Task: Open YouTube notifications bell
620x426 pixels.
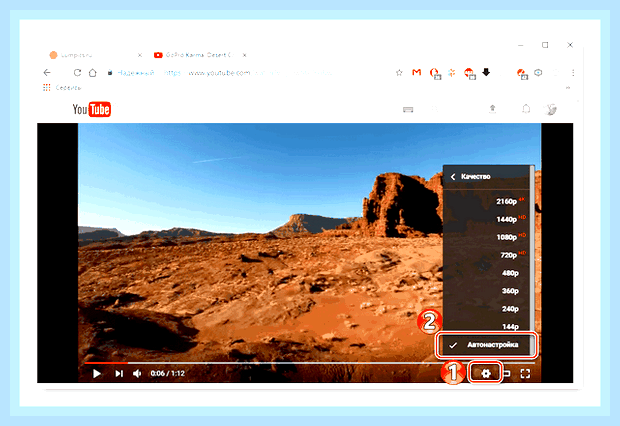Action: [x=526, y=108]
